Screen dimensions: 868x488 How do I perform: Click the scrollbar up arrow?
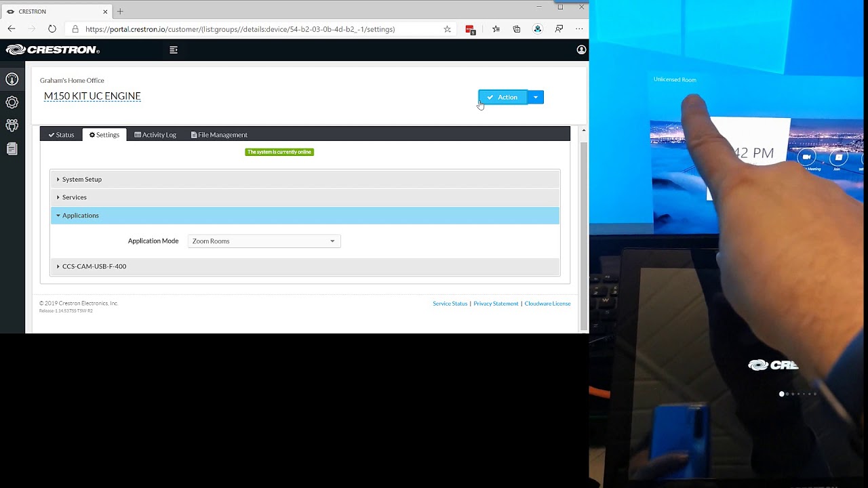click(584, 130)
